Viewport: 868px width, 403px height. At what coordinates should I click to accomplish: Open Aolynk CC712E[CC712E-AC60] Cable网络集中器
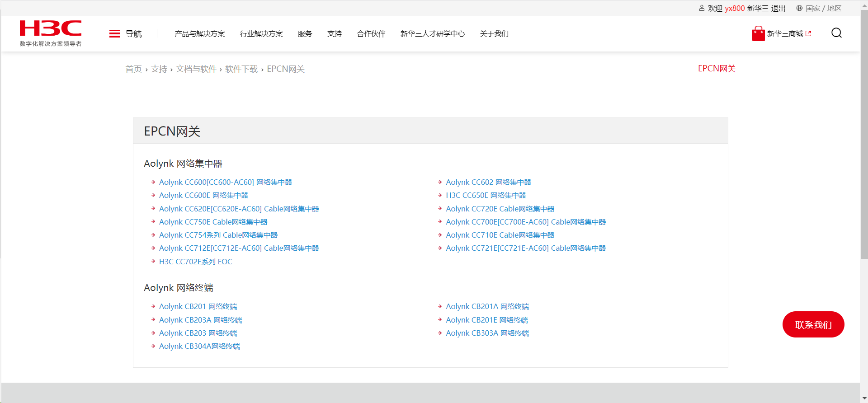point(239,248)
